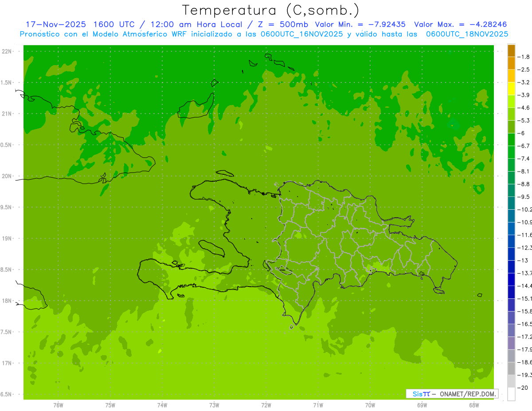
Task: Click the '-11.6' colorbar value
Action: pyautogui.click(x=525, y=235)
